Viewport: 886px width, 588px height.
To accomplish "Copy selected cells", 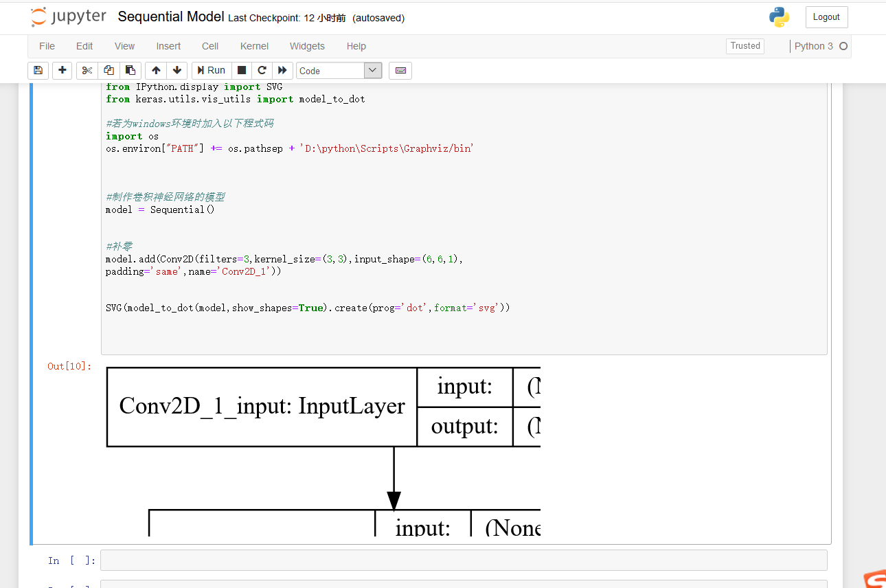I will click(x=109, y=70).
